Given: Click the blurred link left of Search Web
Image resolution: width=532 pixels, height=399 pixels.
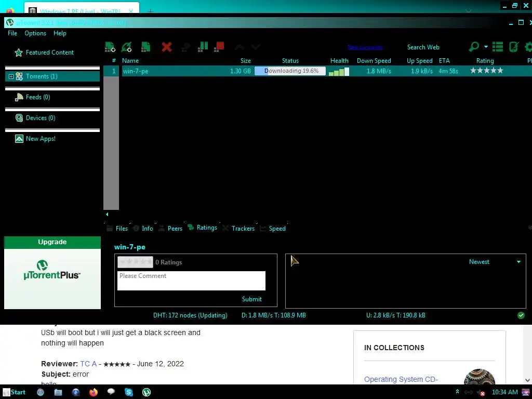Looking at the screenshot, I should click(365, 47).
